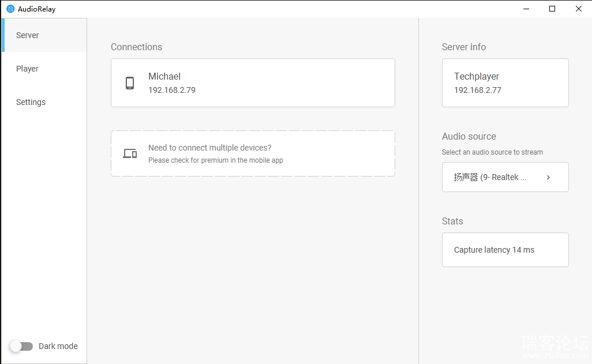Minimize the AudioRelay window
Viewport: 592px width, 364px height.
click(526, 9)
